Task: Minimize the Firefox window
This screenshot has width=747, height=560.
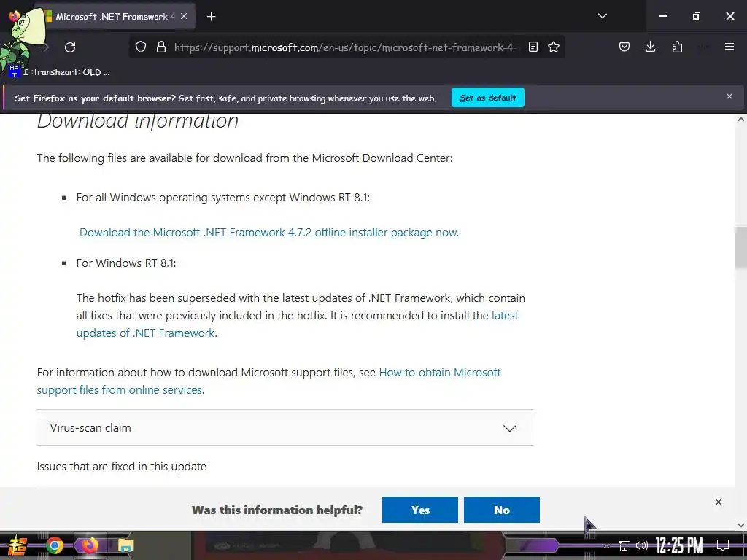Action: click(x=662, y=16)
